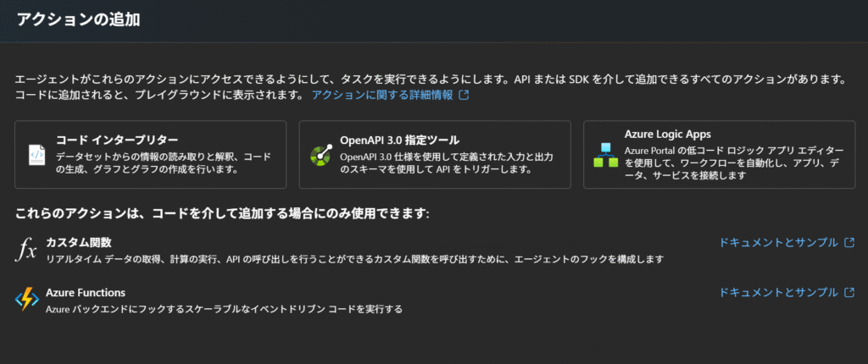Select the コード インタープリター card title
Screen dimensions: 868x364
coord(117,140)
